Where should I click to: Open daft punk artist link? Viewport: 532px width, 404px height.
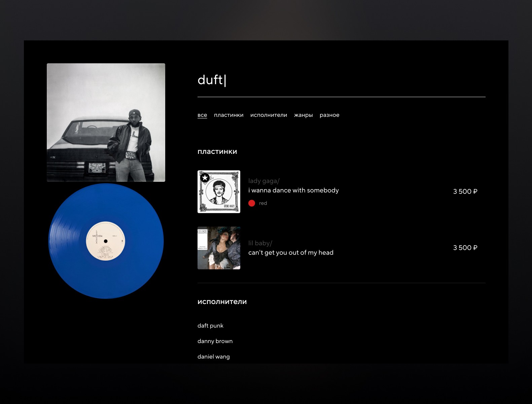click(210, 326)
